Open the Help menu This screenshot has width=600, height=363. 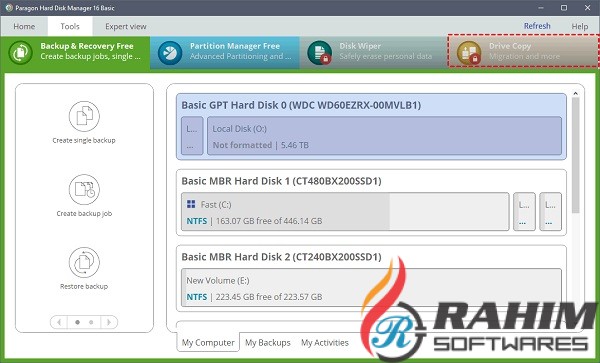pos(580,26)
